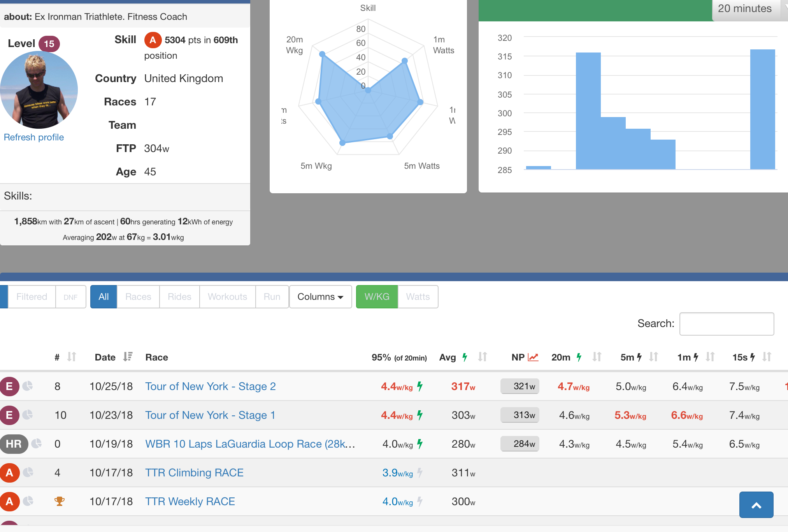The image size is (788, 532).
Task: Toggle W/KG display mode
Action: tap(376, 297)
